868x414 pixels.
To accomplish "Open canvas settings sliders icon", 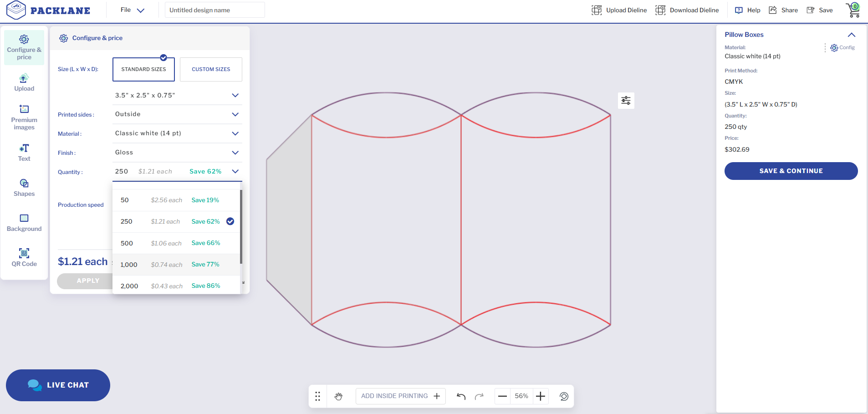I will coord(626,101).
